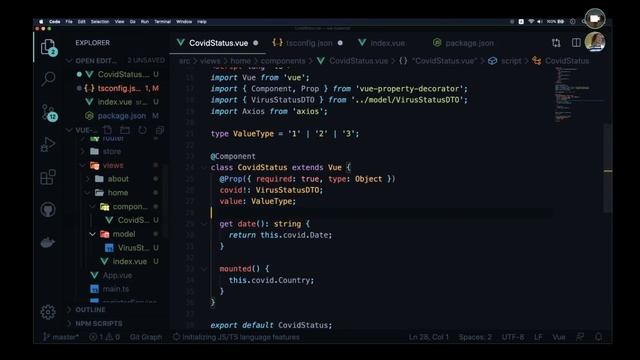Screen dimensions: 640x360
Task: Fold the class CovidStatus block
Action: coord(204,167)
